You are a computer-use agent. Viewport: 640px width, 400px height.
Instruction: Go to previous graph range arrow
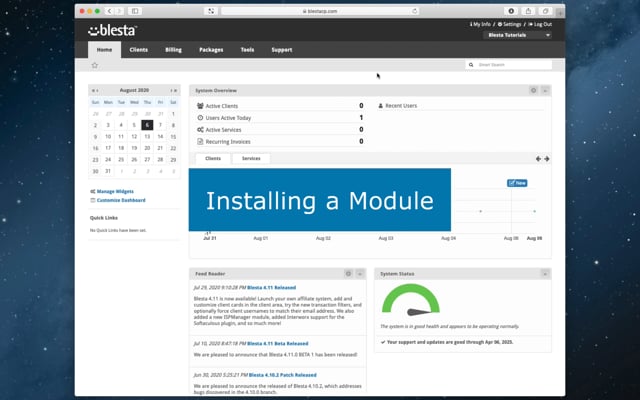point(538,158)
